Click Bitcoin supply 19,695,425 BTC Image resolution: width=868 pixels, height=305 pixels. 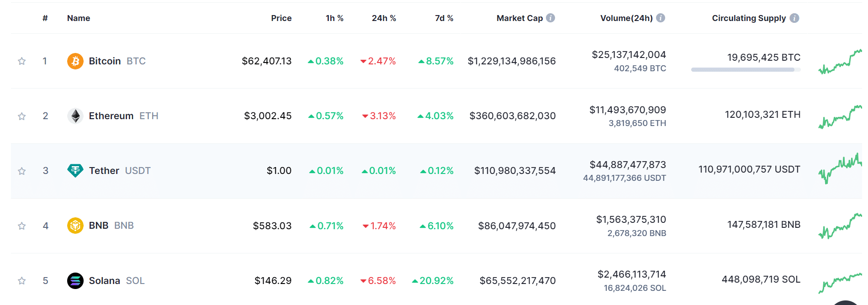764,58
